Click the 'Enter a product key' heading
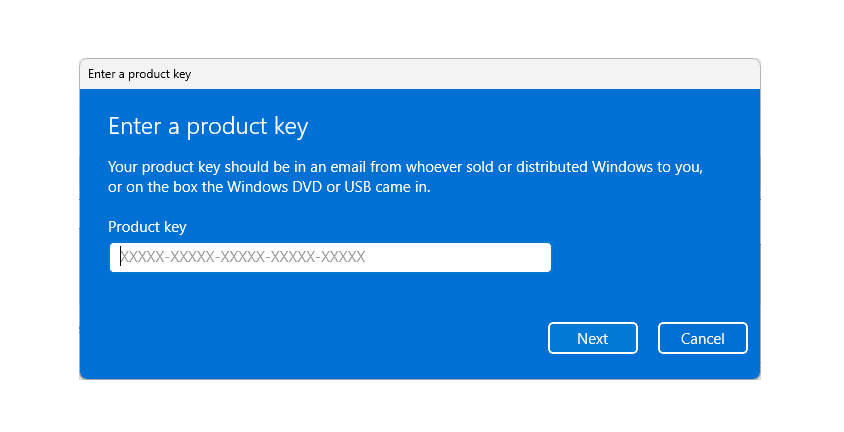The height and width of the screenshot is (432, 844). click(208, 127)
